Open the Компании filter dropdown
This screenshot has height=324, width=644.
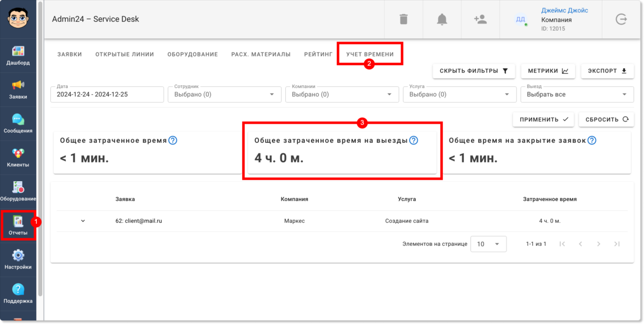(342, 95)
